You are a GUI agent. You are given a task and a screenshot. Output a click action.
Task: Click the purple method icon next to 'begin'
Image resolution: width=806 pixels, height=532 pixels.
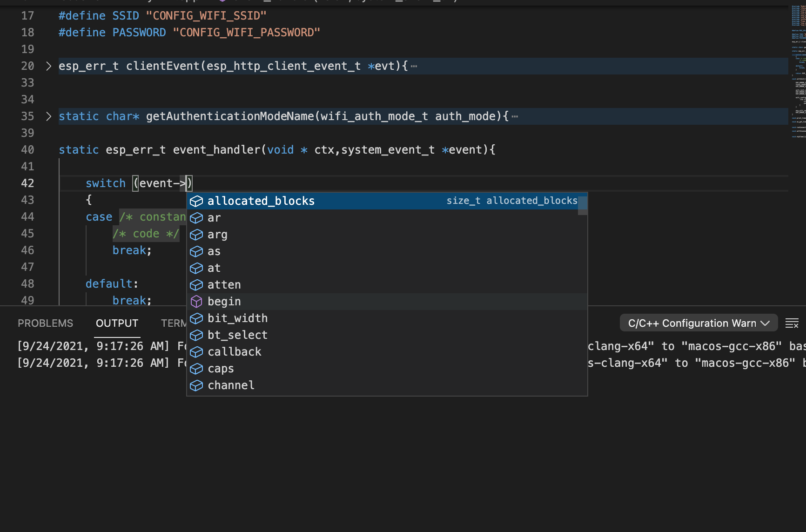[x=196, y=302]
